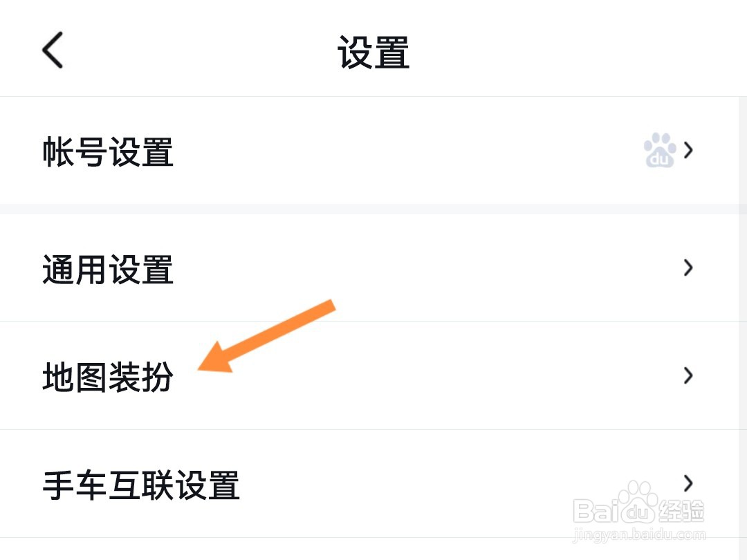
Task: Expand the 帐号设置 chevron
Action: pyautogui.click(x=688, y=151)
